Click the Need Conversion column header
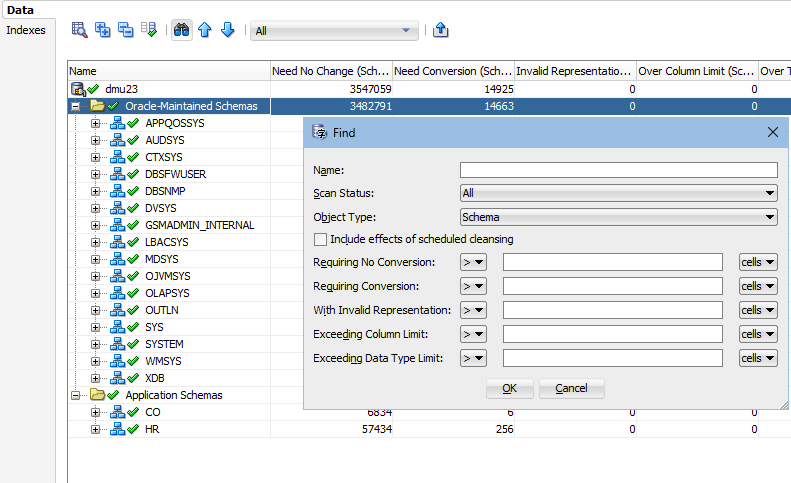 pyautogui.click(x=454, y=71)
